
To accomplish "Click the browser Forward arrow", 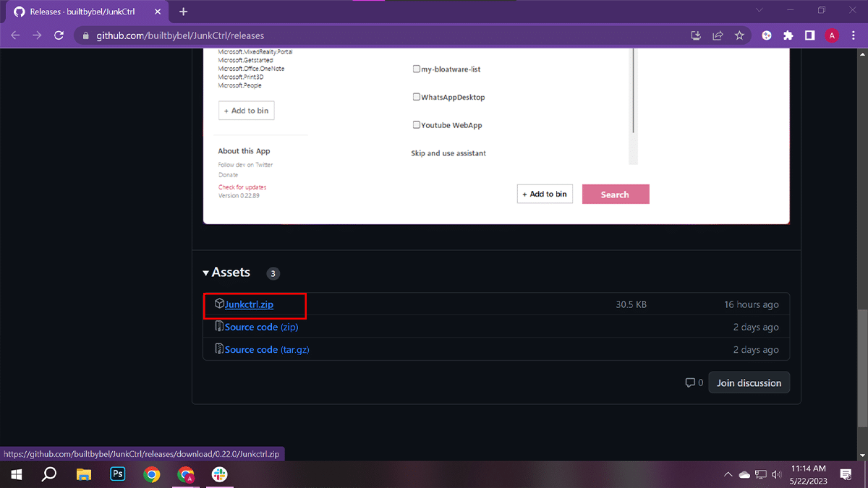I will coord(37,35).
